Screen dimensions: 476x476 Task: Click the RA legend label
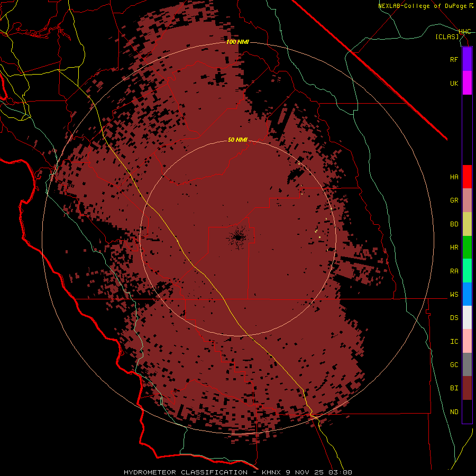[454, 271]
